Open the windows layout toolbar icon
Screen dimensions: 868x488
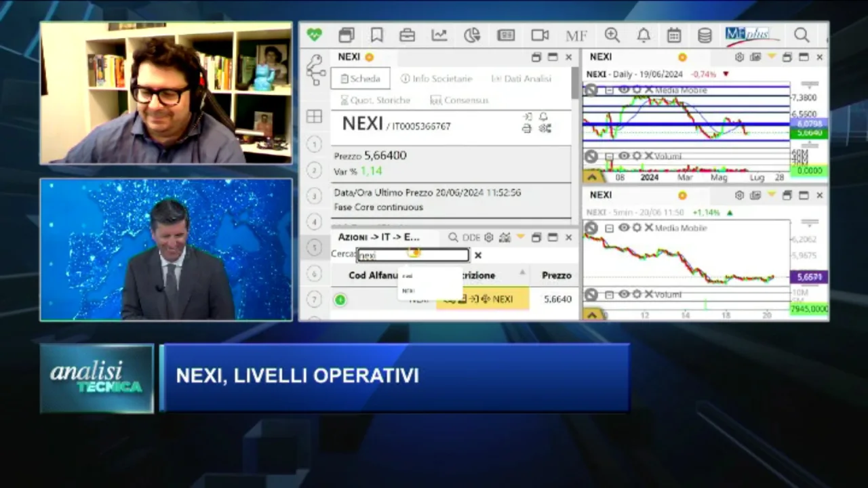pyautogui.click(x=347, y=35)
